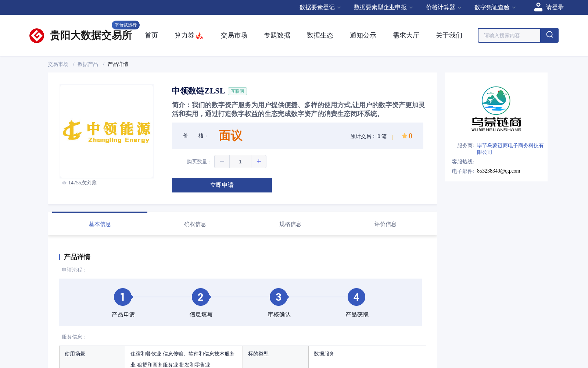Click the orange favorite star icon

click(x=404, y=136)
